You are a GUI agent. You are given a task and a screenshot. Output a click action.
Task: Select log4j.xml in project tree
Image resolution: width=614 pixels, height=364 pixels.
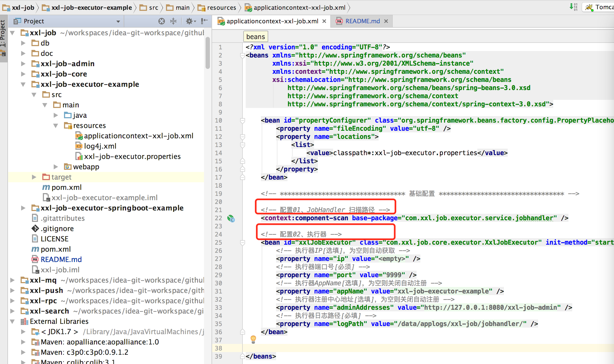coord(100,146)
